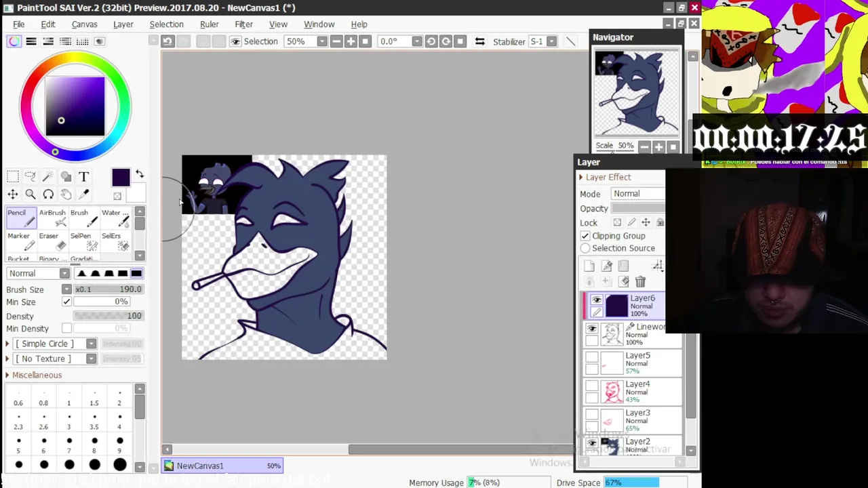This screenshot has height=488, width=868.
Task: Create a new normal layer
Action: coord(589,266)
